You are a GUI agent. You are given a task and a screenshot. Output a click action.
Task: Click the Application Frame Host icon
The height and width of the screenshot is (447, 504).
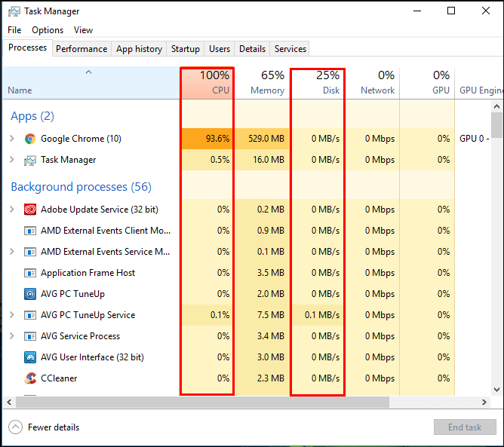(30, 273)
